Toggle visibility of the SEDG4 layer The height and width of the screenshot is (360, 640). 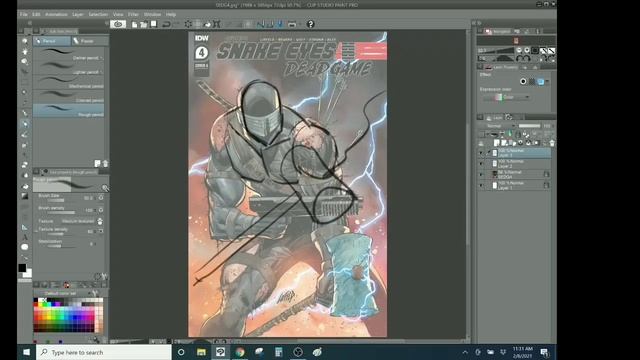click(x=481, y=174)
